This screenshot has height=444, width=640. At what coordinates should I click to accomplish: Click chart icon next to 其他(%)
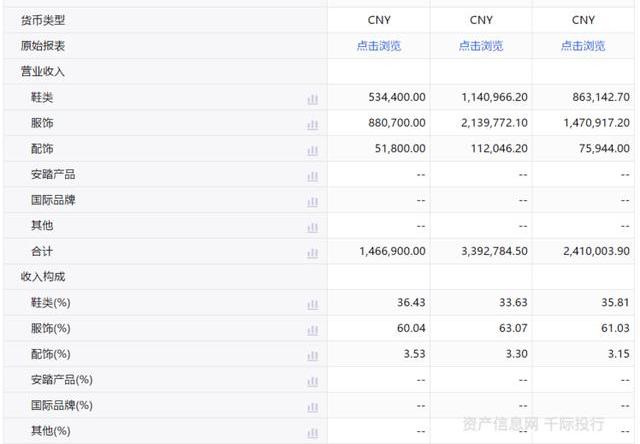(x=313, y=433)
